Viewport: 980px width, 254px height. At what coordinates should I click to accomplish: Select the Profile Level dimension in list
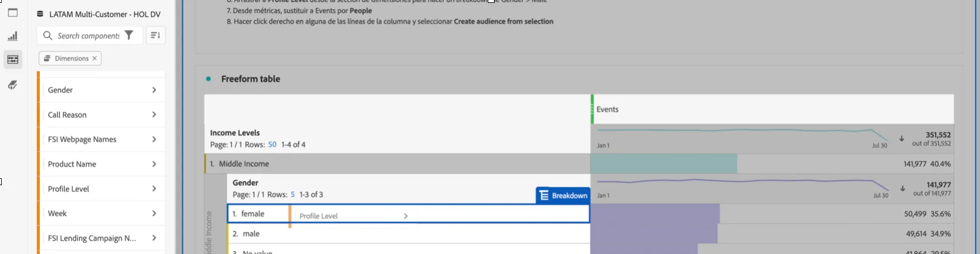point(101,189)
